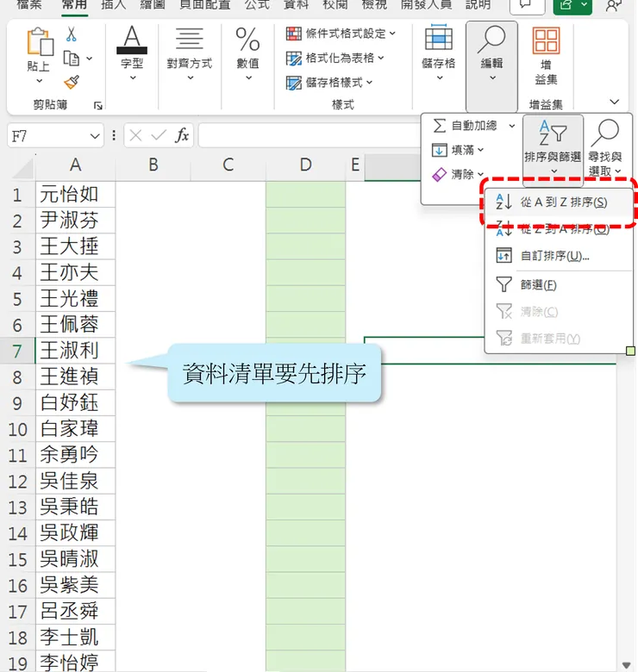Screen dimensions: 638x672
Task: Expand the Name Box dropdown arrow
Action: pos(95,136)
